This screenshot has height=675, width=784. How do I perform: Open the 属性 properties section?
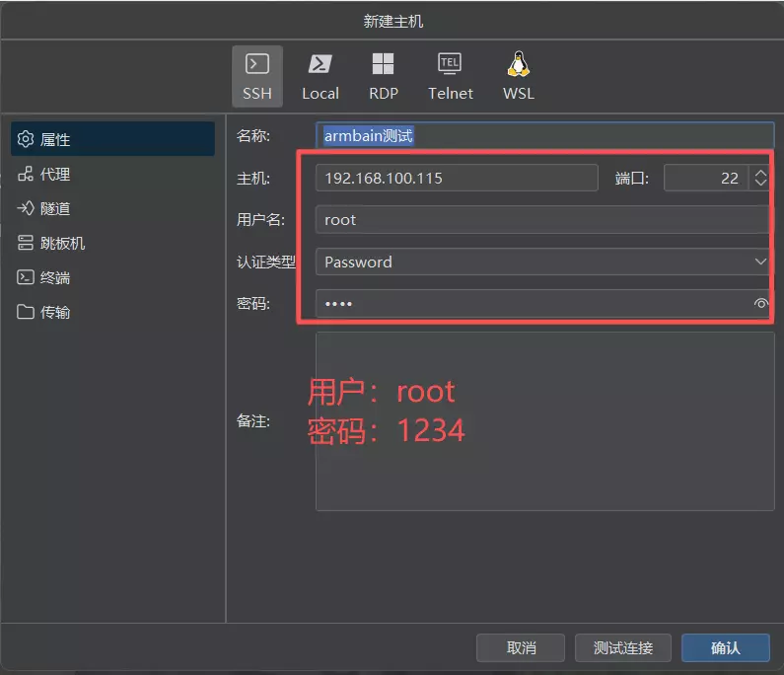(x=113, y=139)
